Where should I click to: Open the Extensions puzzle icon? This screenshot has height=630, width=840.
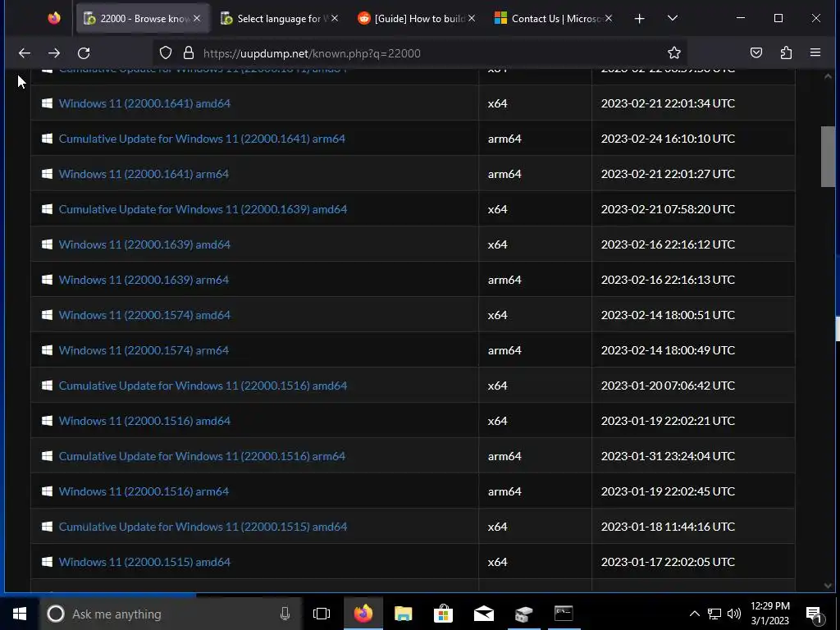pos(786,52)
